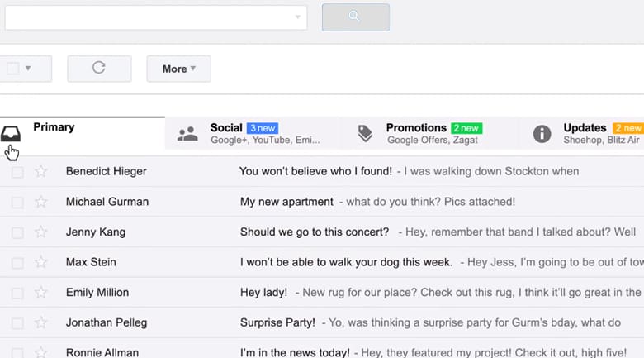This screenshot has width=644, height=358.
Task: Open search options arrow in search box
Action: (x=297, y=17)
